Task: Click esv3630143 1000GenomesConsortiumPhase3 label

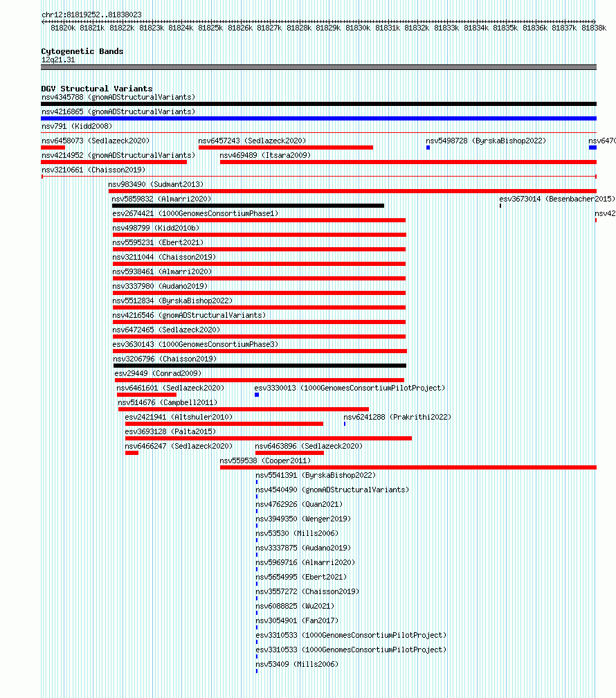Action: (195, 345)
